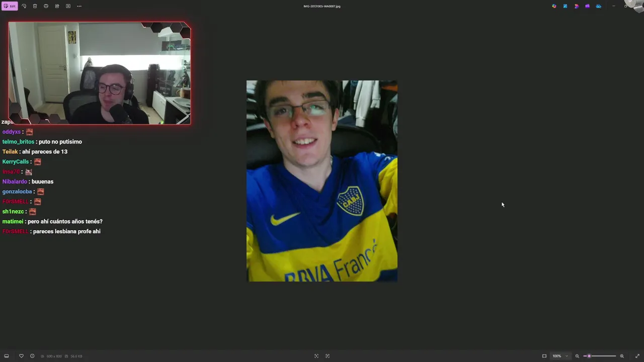Open the OneDrive crossed-cloud icon
The image size is (644, 362).
598,6
